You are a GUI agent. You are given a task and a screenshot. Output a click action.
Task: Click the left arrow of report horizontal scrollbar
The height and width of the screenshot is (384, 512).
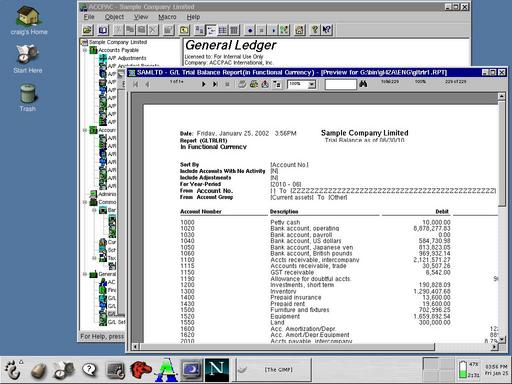(135, 347)
